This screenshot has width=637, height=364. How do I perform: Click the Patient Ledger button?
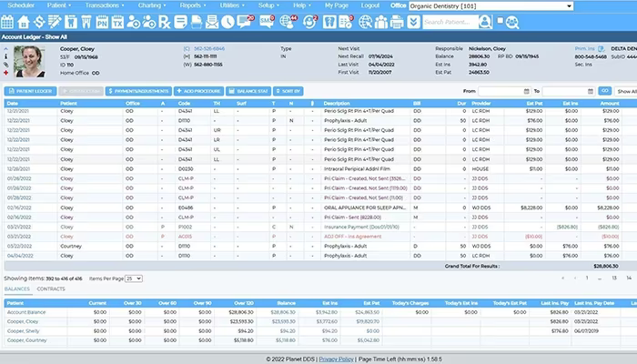coord(30,91)
